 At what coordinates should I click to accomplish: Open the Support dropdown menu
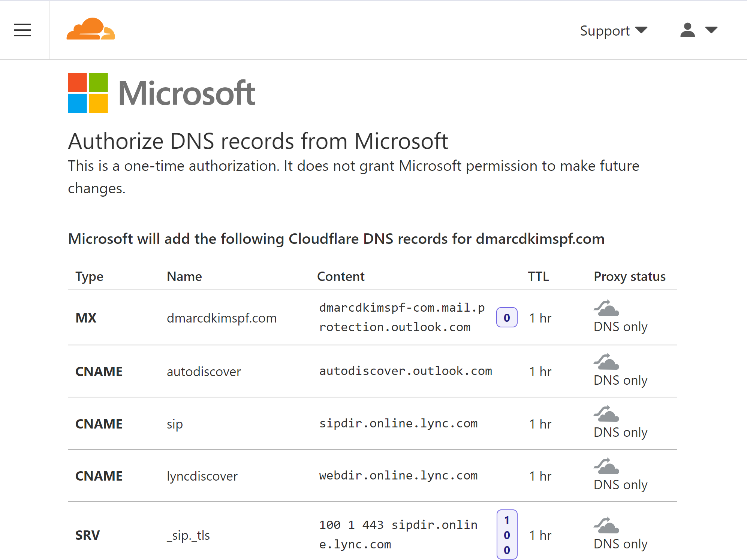614,31
